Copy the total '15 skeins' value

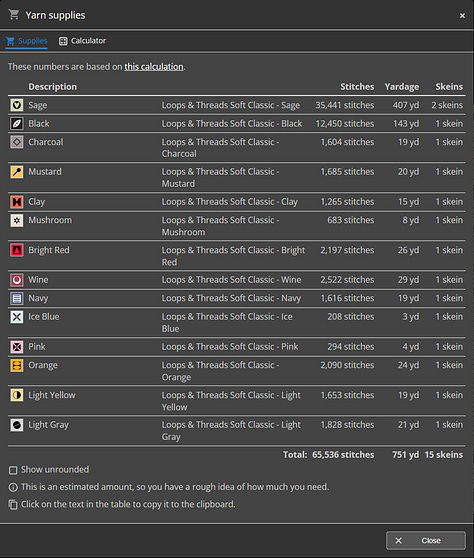coord(444,455)
